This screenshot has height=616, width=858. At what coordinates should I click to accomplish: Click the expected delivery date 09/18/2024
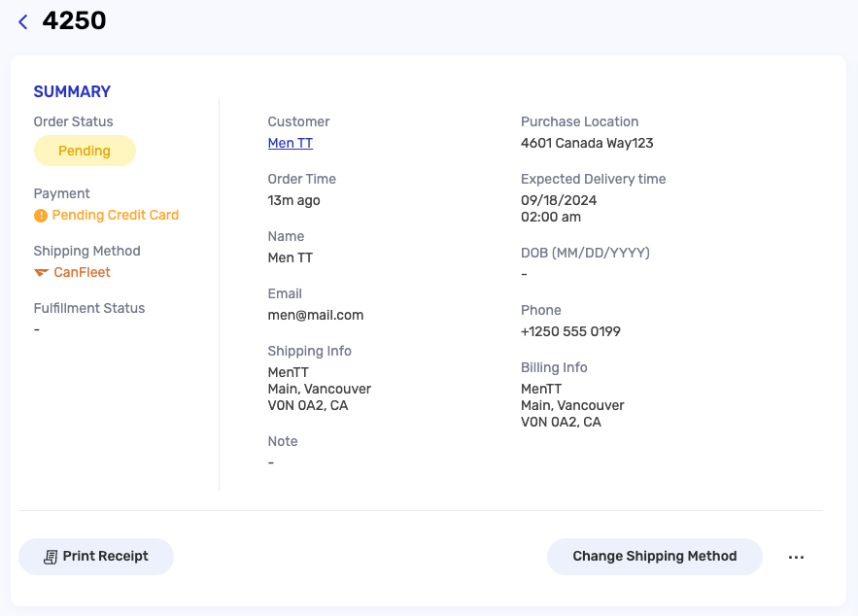point(559,200)
